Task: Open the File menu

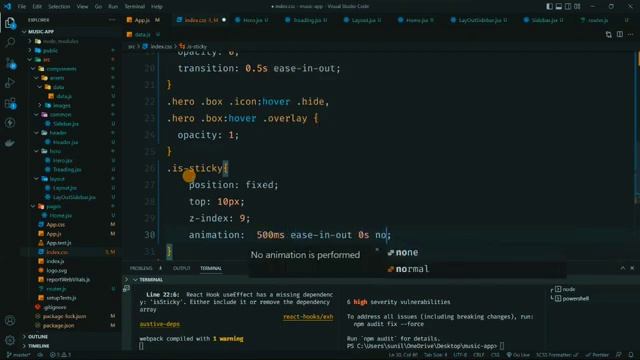Action: pos(22,7)
